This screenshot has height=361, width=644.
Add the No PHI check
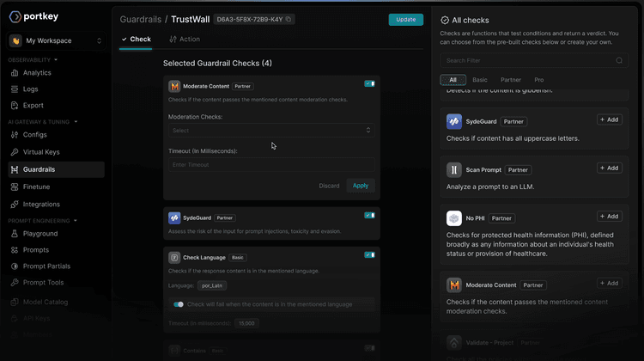609,217
